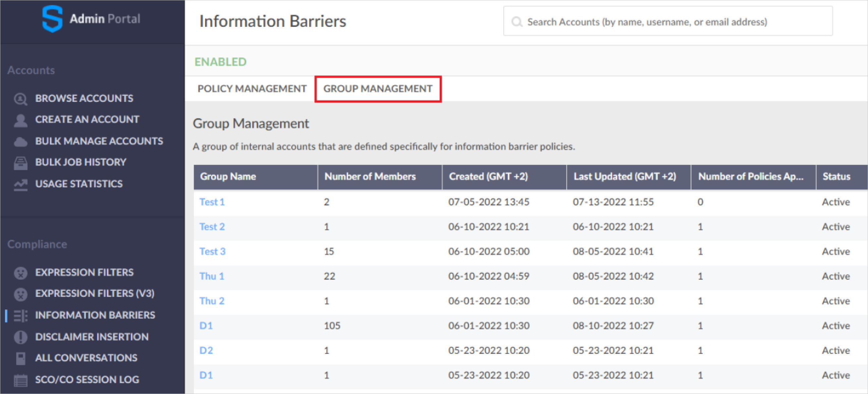This screenshot has width=868, height=394.
Task: Open the Test 2 group link
Action: [212, 227]
